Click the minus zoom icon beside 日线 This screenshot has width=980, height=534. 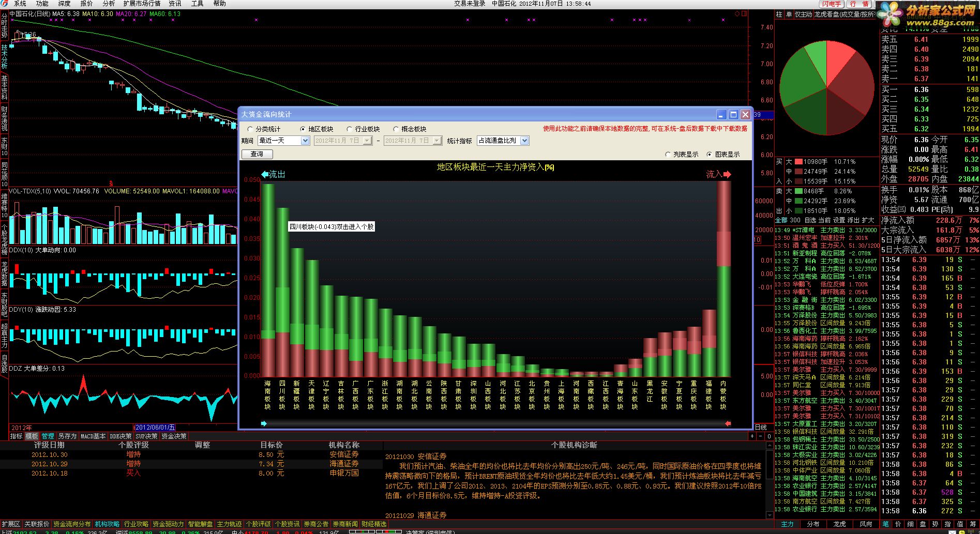[x=760, y=436]
